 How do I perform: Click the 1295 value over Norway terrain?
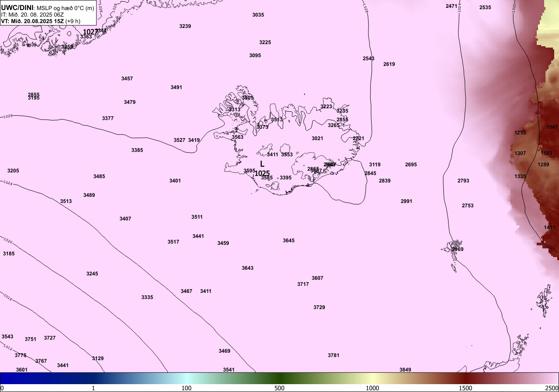pos(520,133)
